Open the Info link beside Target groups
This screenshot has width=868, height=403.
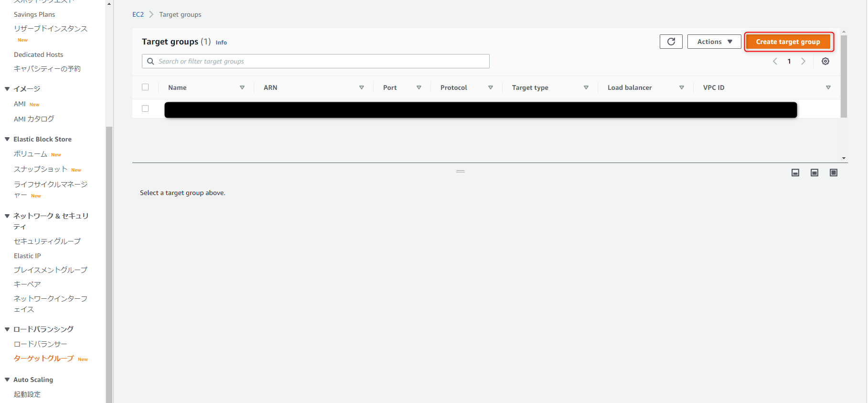pyautogui.click(x=221, y=43)
